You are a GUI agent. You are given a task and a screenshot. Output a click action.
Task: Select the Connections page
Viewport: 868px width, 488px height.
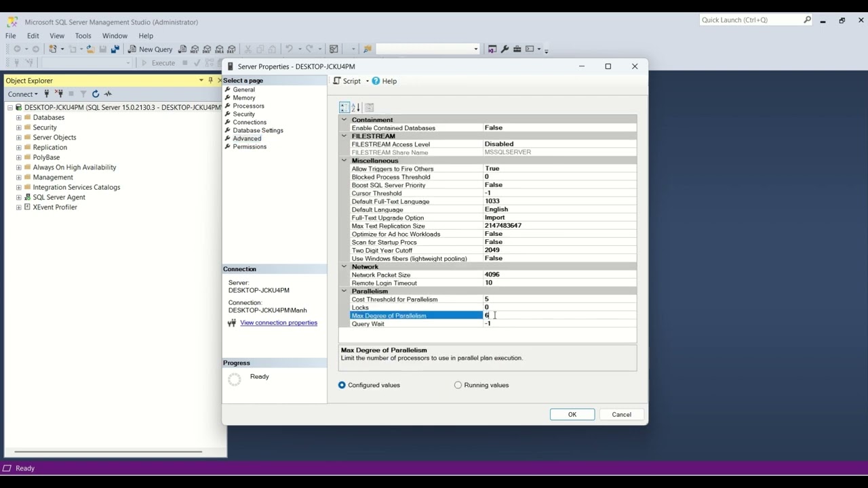(250, 122)
